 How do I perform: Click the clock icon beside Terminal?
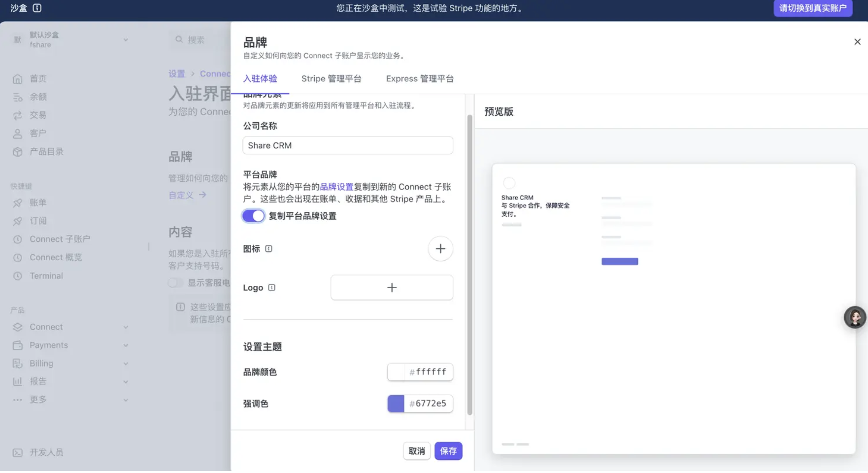point(18,276)
